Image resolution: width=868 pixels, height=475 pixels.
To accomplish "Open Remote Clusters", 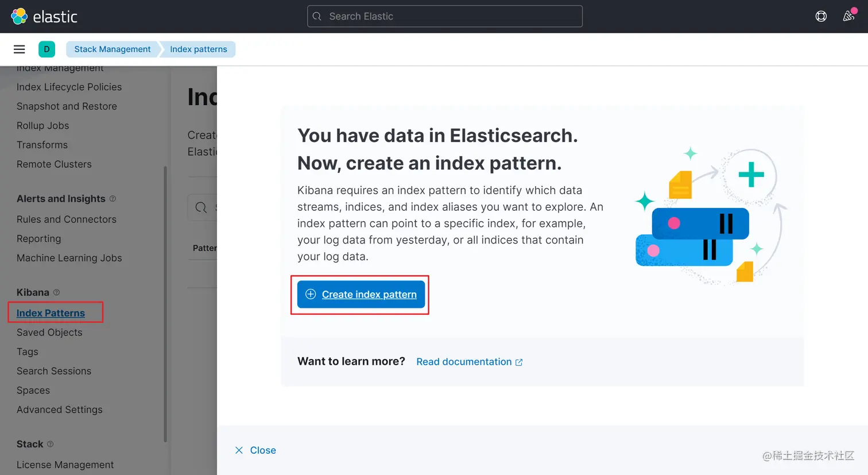I will [54, 164].
